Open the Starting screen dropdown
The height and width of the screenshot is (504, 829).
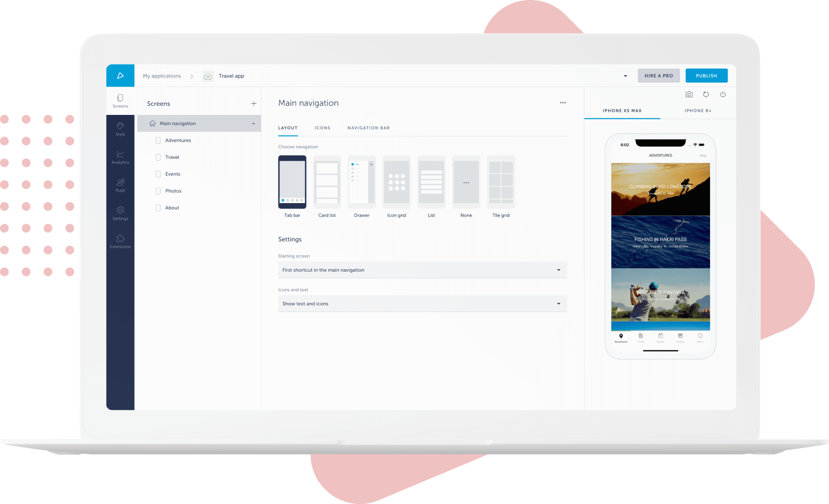click(x=423, y=270)
